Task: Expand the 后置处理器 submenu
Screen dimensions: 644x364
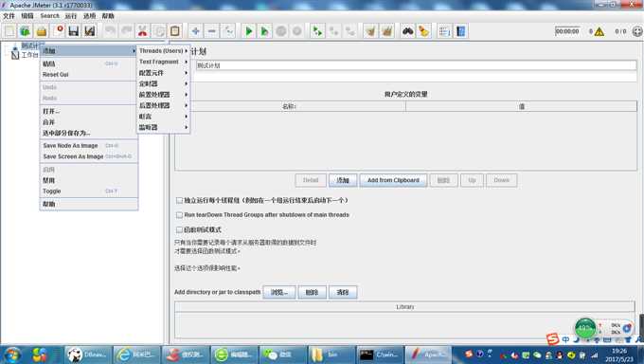Action: [163, 105]
